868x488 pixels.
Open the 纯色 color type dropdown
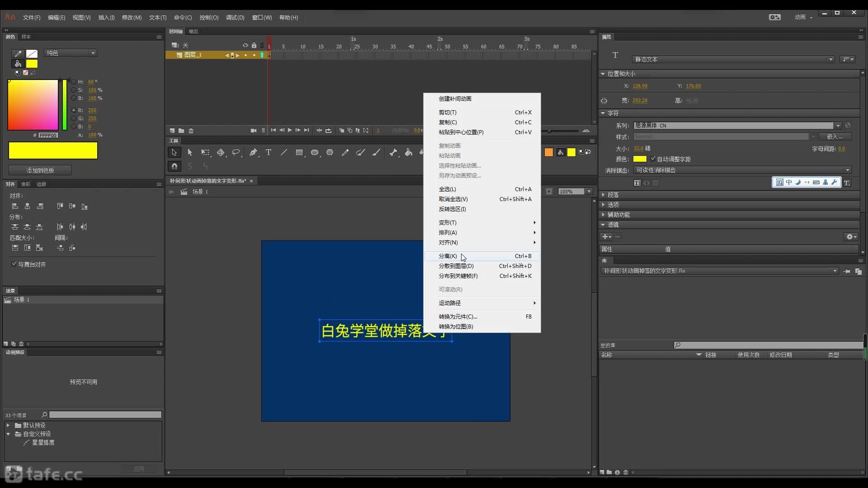tap(71, 53)
